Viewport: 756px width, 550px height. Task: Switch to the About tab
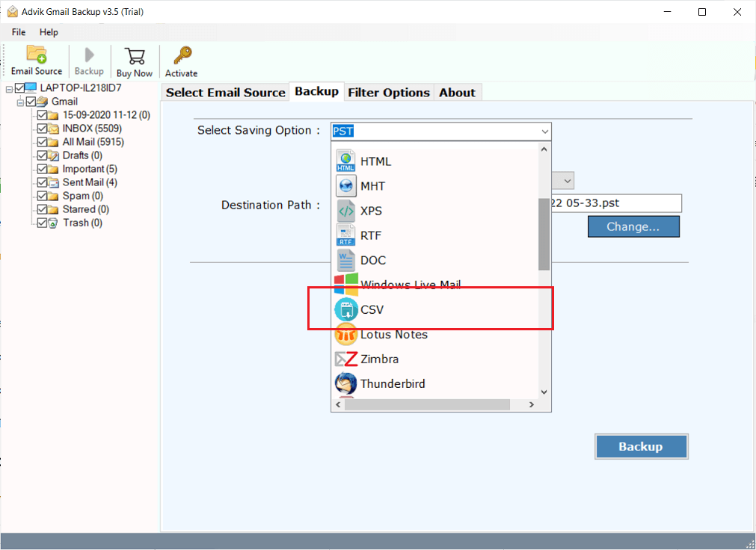click(x=457, y=93)
